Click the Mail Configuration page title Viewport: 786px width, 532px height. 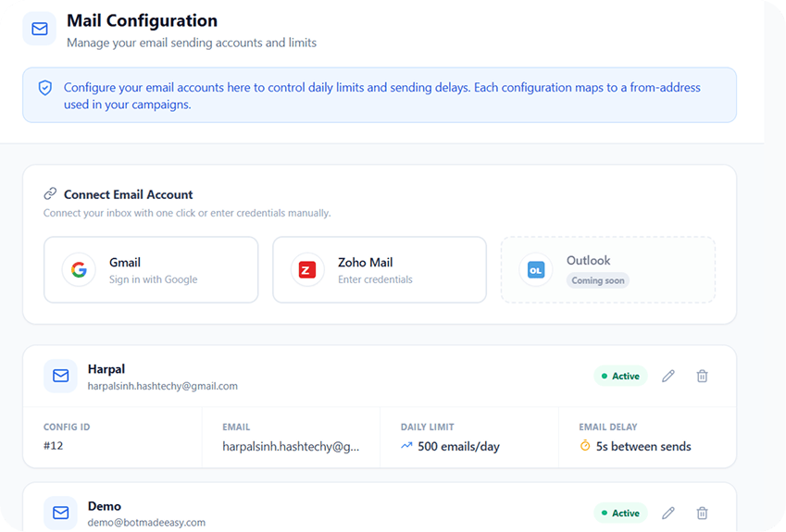point(142,20)
